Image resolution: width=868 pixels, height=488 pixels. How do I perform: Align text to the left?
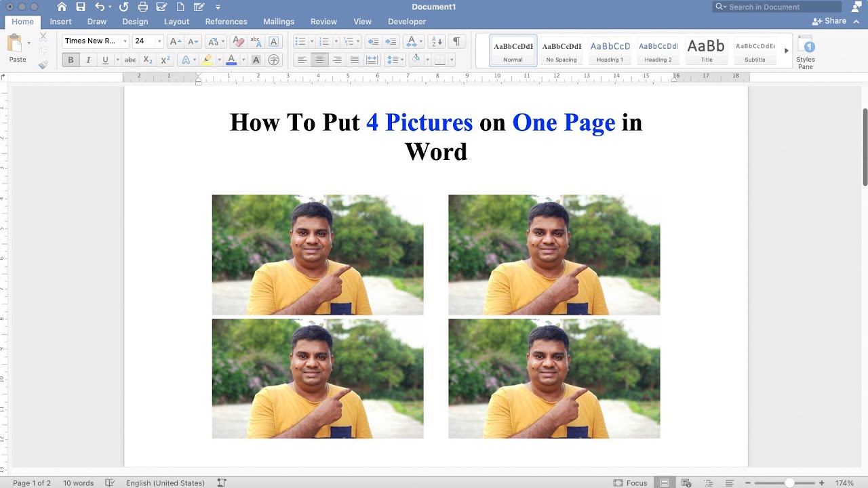click(302, 60)
